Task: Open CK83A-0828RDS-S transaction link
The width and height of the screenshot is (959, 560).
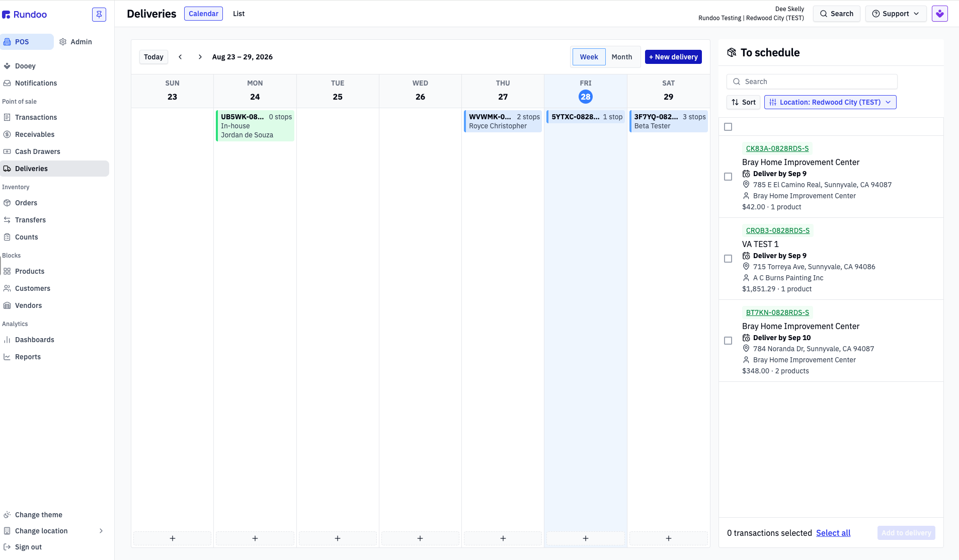Action: 777,148
